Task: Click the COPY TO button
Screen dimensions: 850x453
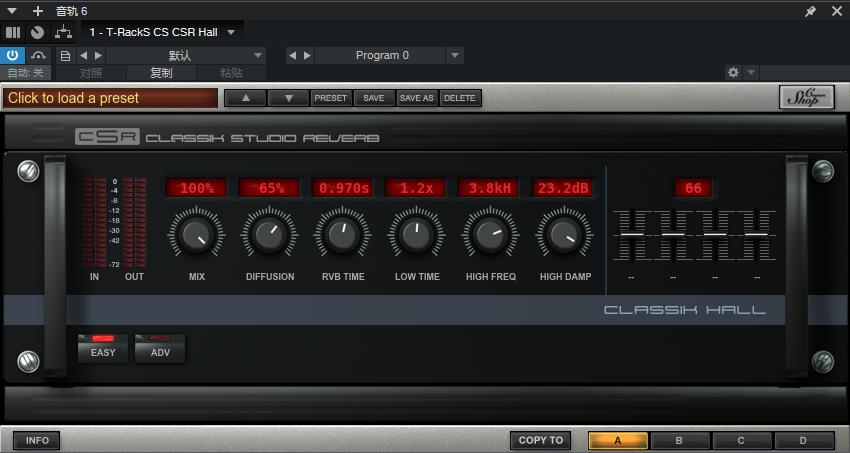Action: pos(540,441)
